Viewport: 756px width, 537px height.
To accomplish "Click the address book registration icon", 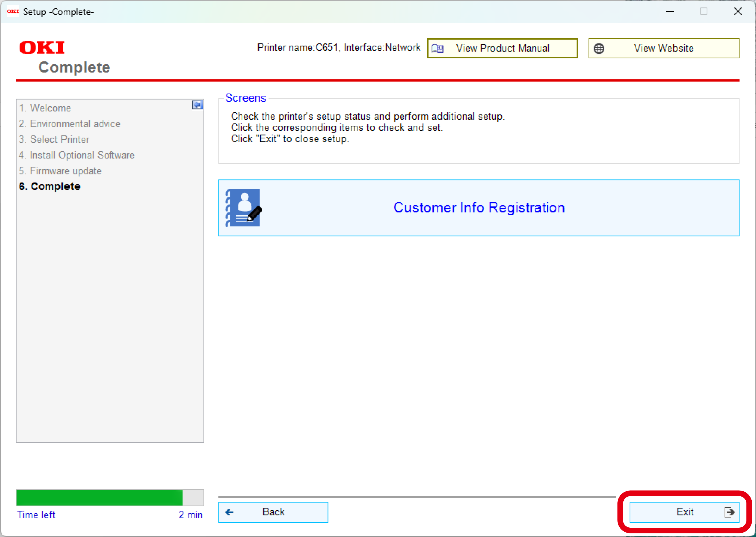I will pyautogui.click(x=244, y=208).
